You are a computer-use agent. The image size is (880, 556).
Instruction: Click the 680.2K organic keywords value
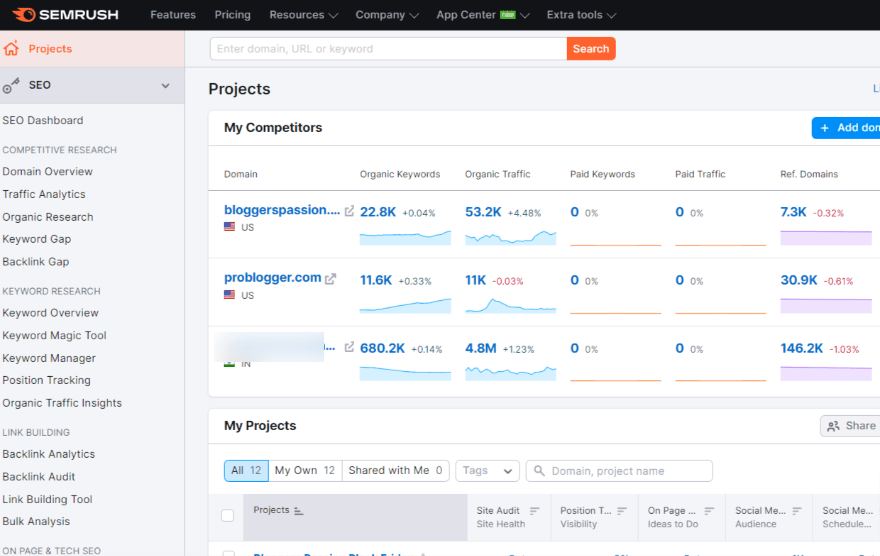tap(382, 348)
